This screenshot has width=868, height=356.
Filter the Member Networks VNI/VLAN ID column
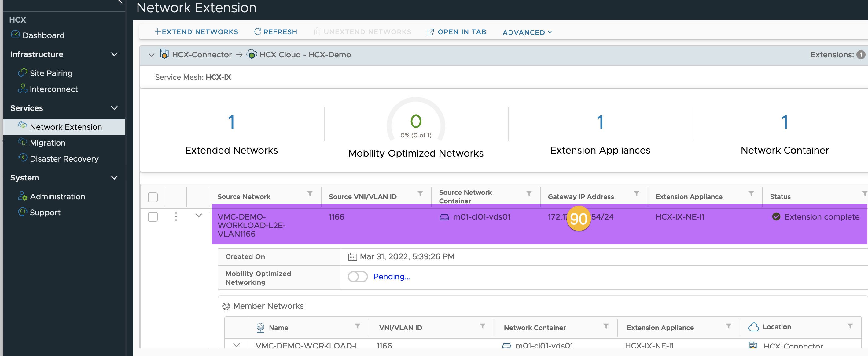click(x=483, y=326)
